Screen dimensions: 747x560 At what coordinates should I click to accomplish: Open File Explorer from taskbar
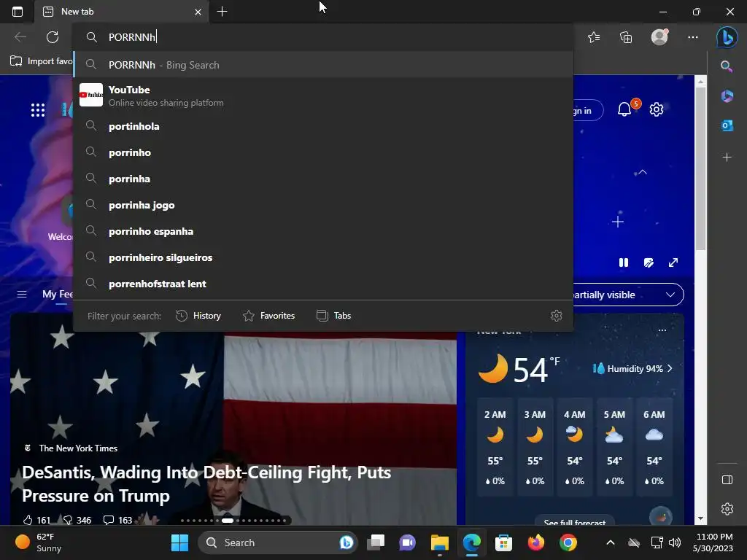(440, 542)
